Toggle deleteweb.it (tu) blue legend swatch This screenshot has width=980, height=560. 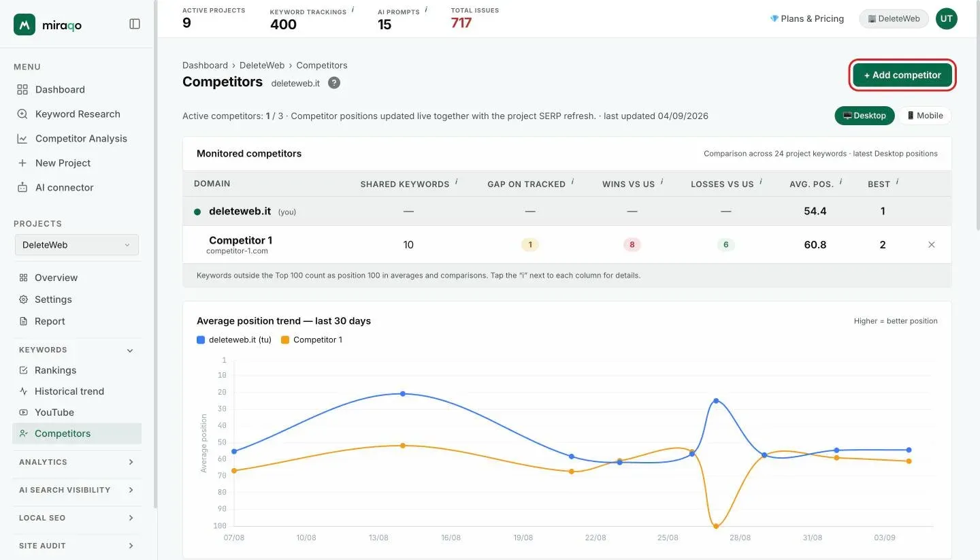[201, 340]
